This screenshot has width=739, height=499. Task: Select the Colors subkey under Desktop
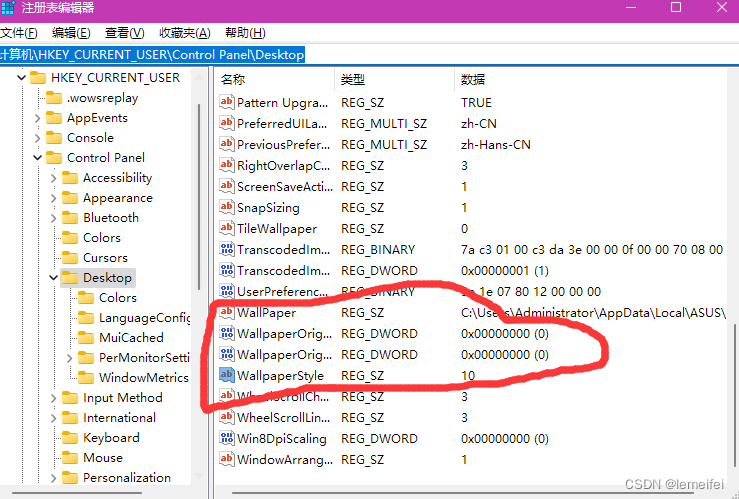pos(118,298)
